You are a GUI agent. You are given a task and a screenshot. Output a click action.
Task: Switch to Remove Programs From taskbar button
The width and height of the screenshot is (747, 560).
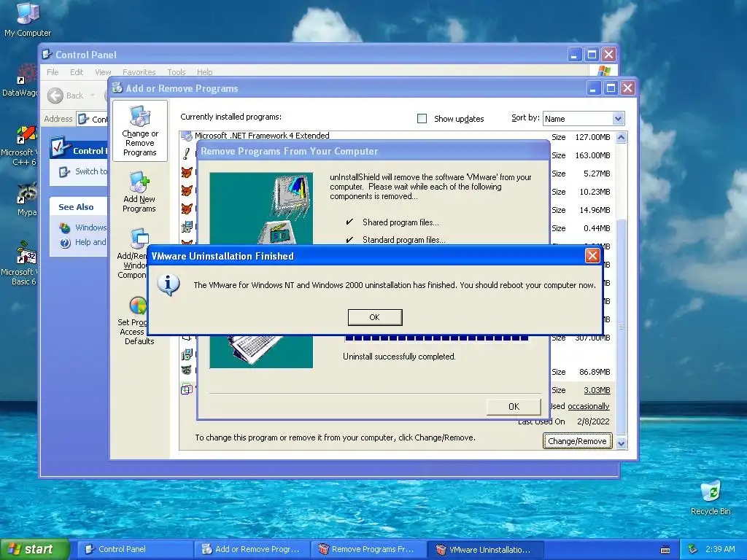368,549
